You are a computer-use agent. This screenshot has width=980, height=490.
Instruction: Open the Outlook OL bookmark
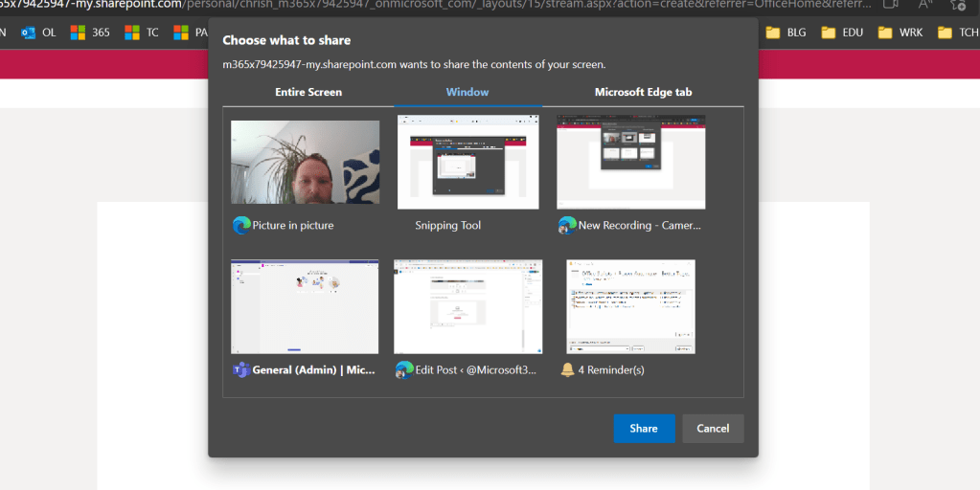(38, 33)
